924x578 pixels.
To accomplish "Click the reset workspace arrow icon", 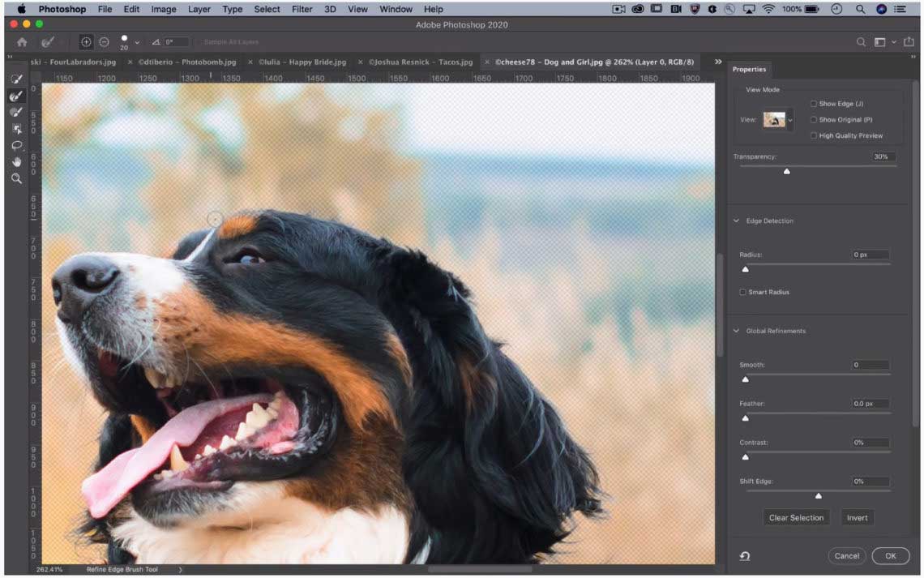I will (x=744, y=556).
